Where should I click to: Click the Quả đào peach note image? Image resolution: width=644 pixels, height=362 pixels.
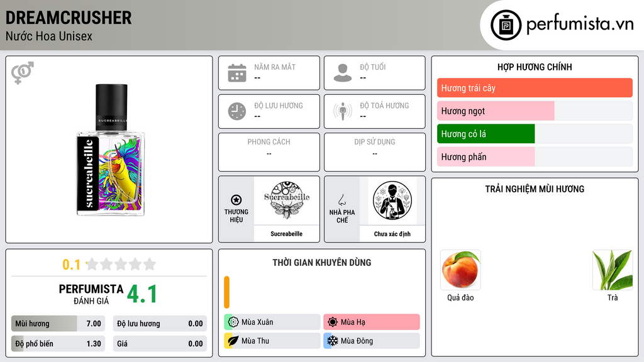[x=460, y=270]
